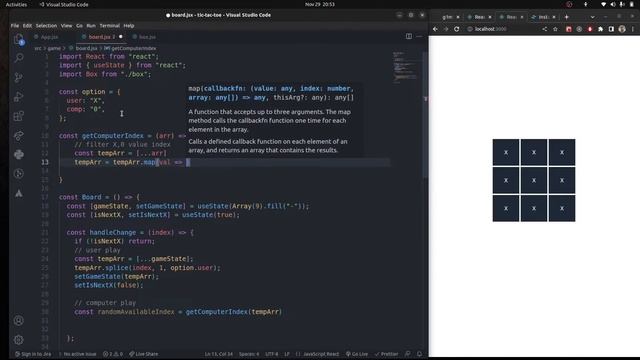640x360 pixels.
Task: Click 'Sign in to Jira' in the status bar
Action: (x=33, y=354)
